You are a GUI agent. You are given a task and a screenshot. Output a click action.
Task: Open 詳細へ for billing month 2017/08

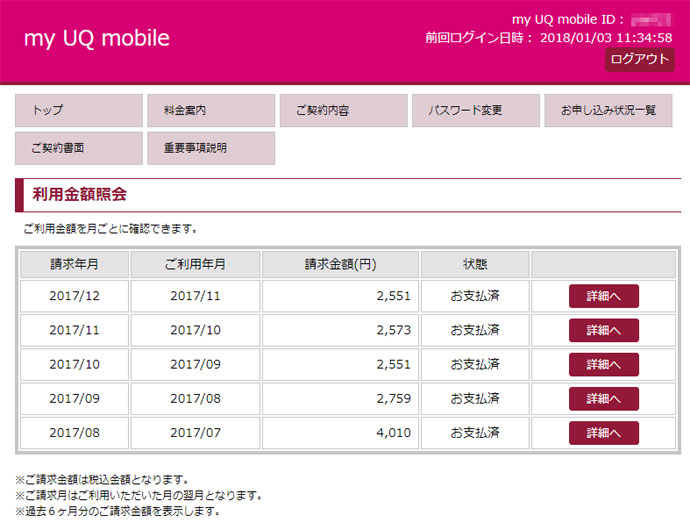pos(604,433)
